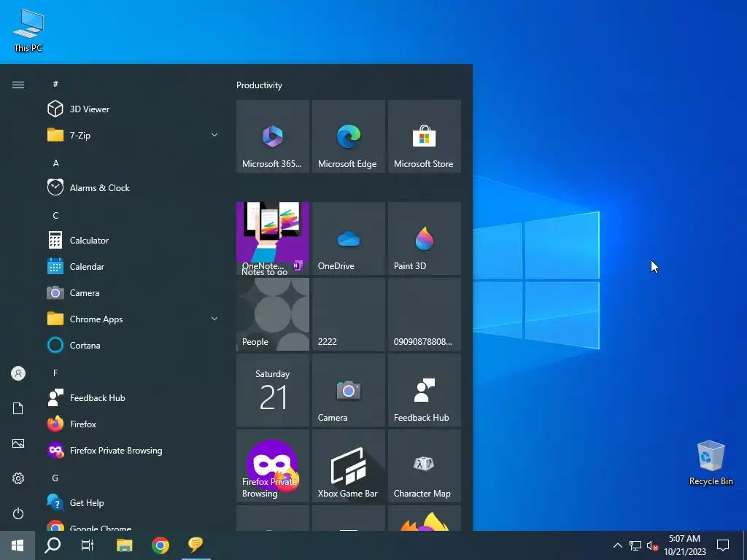Click the # letter header

pos(55,84)
